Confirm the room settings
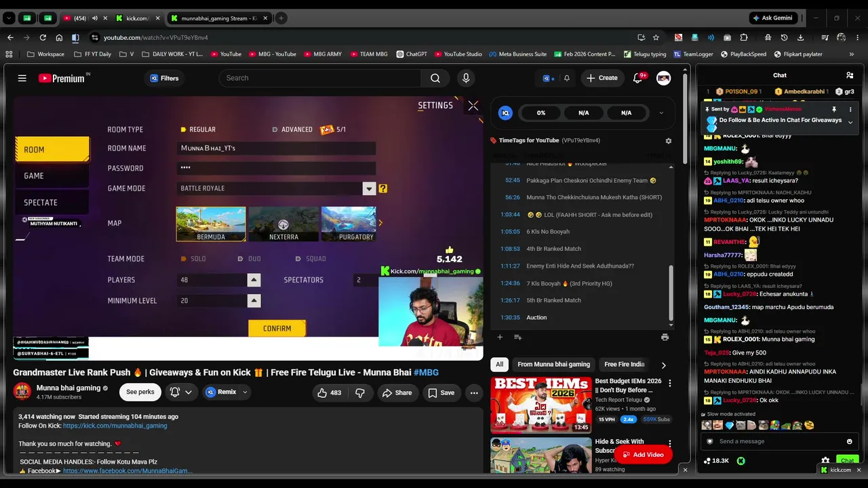The width and height of the screenshot is (868, 488). point(277,329)
